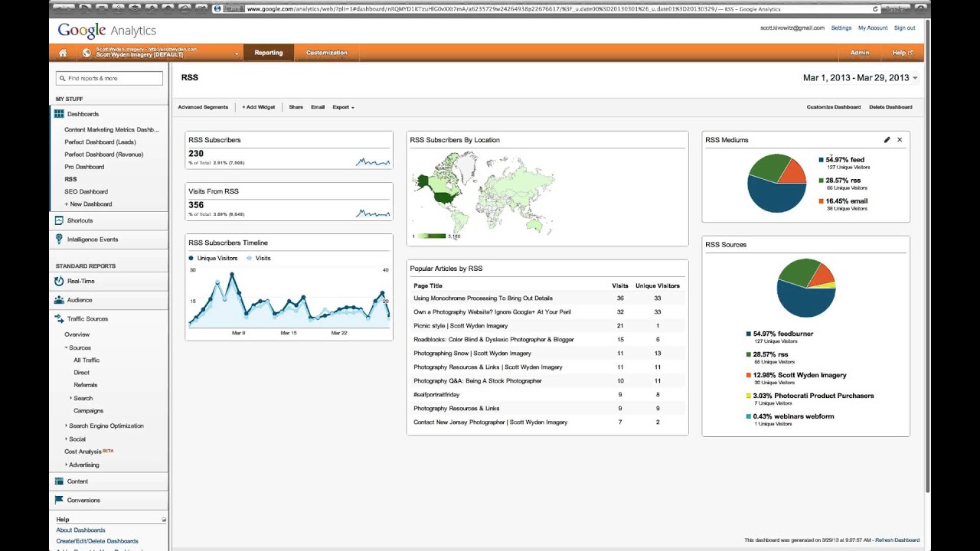Click the Find reports search field
The width and height of the screenshot is (980, 551).
click(109, 78)
